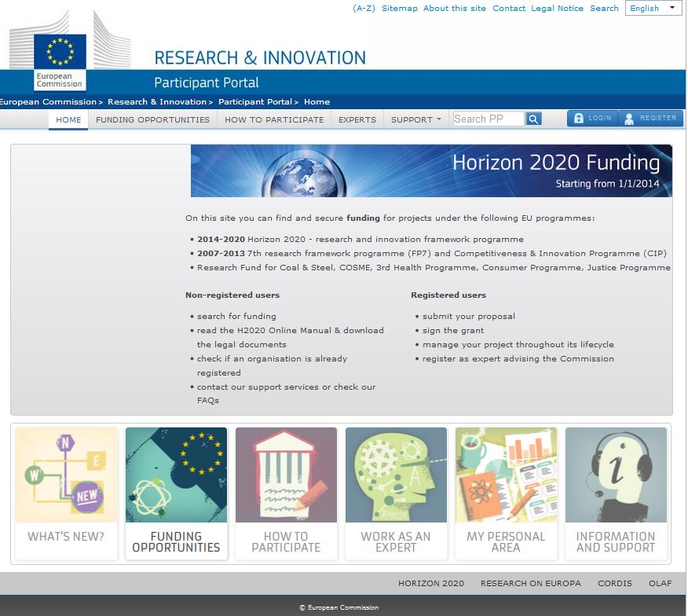Open the Funding Opportunities tile image
Viewport: 688px width, 616px height.
[177, 475]
